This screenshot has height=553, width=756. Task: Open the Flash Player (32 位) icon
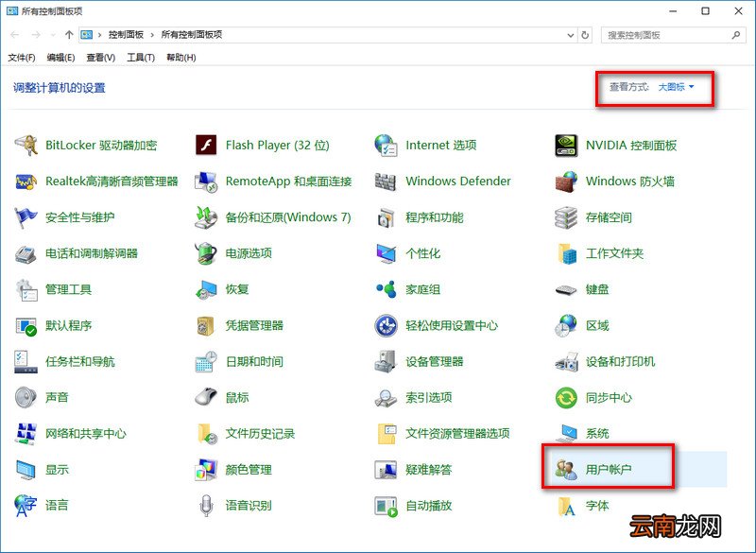pyautogui.click(x=206, y=146)
